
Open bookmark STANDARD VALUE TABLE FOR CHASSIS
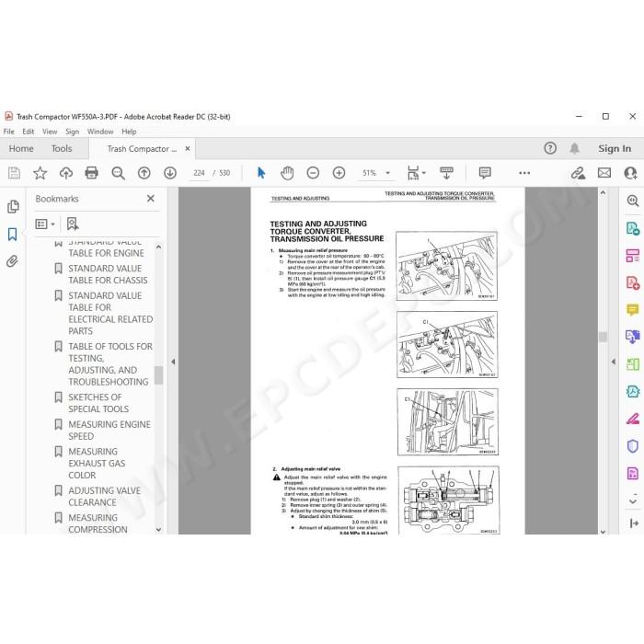coord(108,274)
